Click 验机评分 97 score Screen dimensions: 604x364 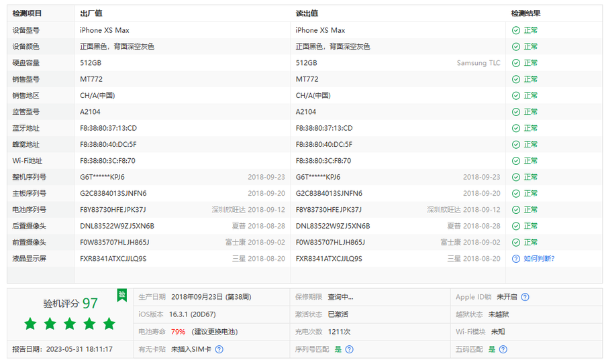tap(70, 304)
